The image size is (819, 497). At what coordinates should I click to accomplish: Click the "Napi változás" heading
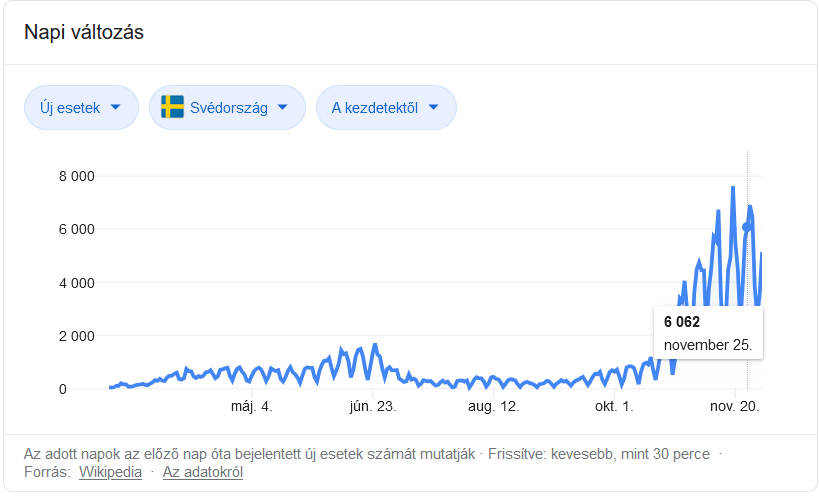point(84,33)
